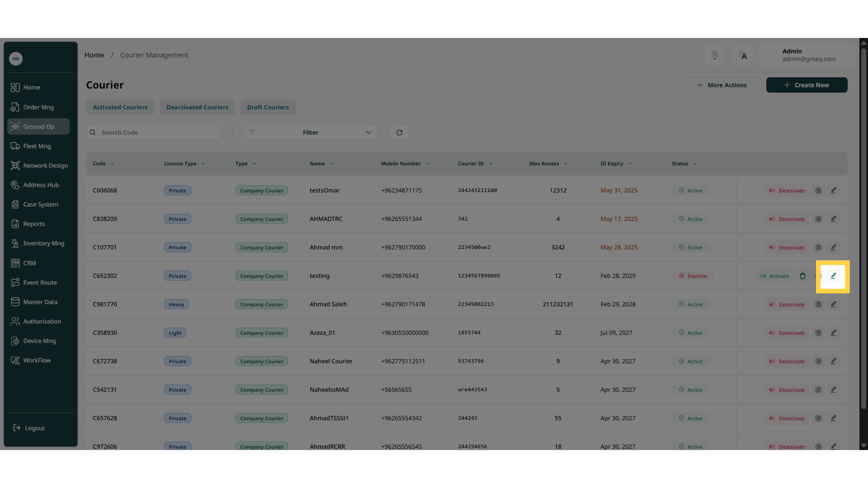Open Master Data in the sidebar
Screen dimensions: 868x488
[x=38, y=302]
